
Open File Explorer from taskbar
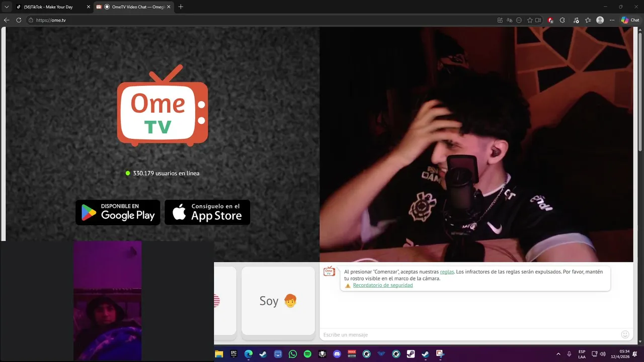coord(219,354)
